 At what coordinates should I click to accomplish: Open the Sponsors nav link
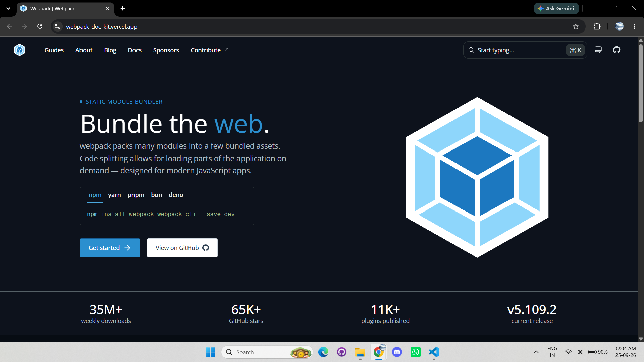click(x=166, y=50)
